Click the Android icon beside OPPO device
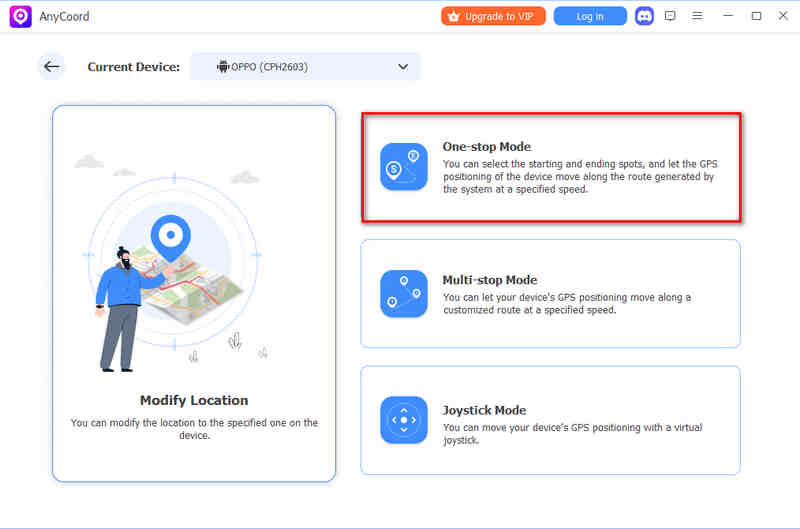 (222, 67)
